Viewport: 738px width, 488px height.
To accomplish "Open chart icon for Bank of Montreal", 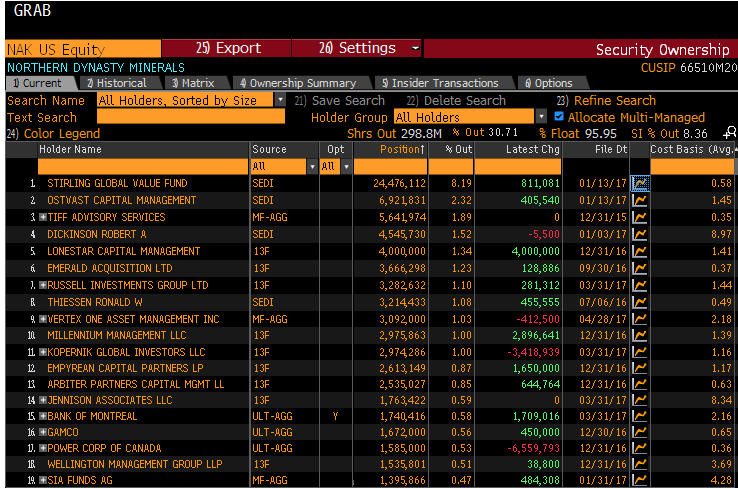I will (640, 416).
